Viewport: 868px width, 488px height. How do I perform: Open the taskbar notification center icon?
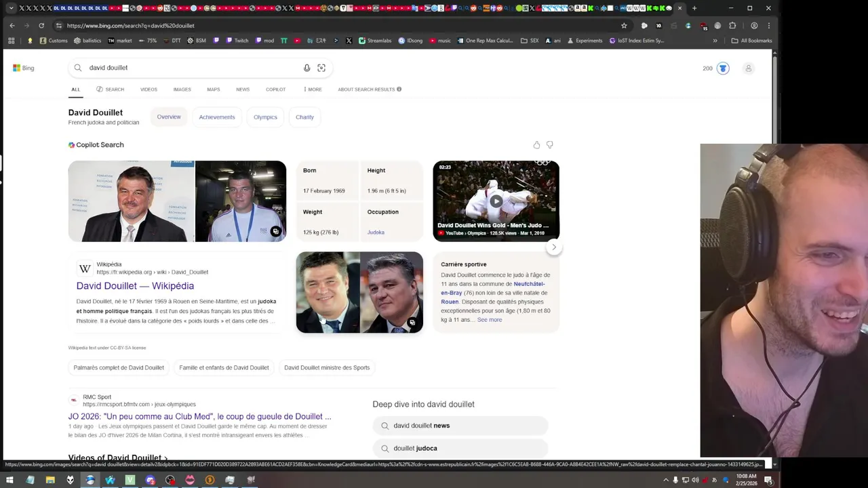click(768, 480)
